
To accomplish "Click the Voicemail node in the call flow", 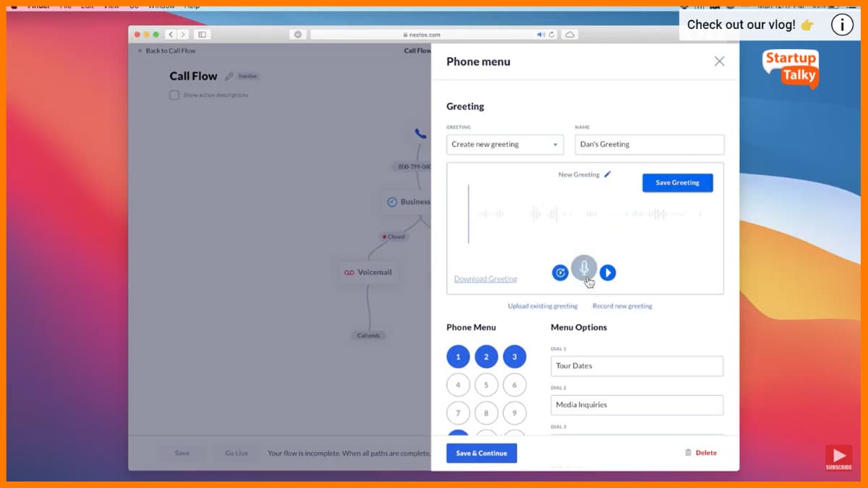I will click(x=368, y=273).
